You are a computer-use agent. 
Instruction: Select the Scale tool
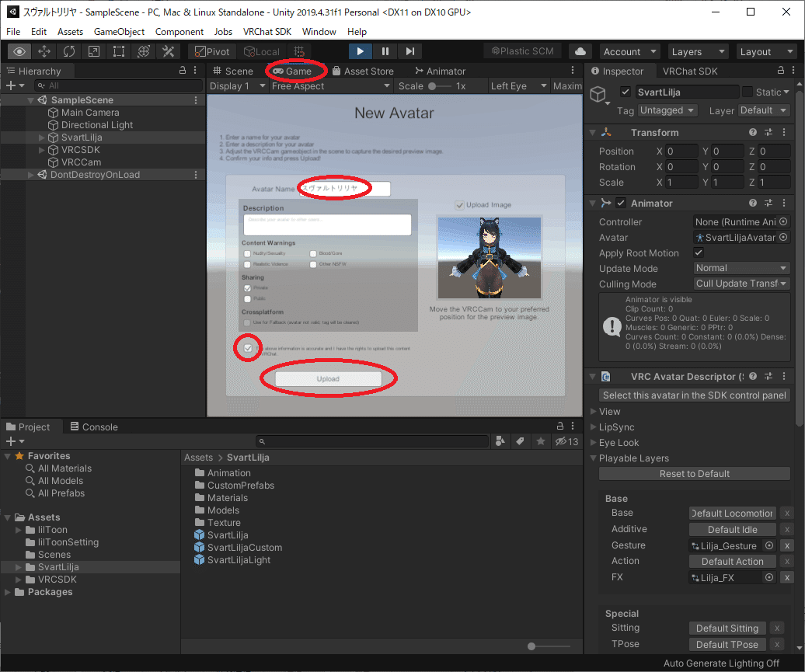click(x=94, y=51)
